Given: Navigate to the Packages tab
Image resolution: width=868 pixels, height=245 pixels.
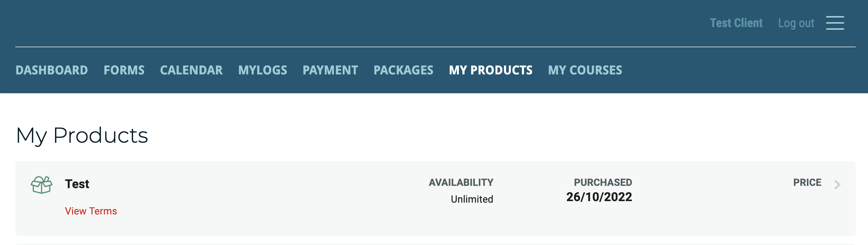Looking at the screenshot, I should (x=403, y=70).
